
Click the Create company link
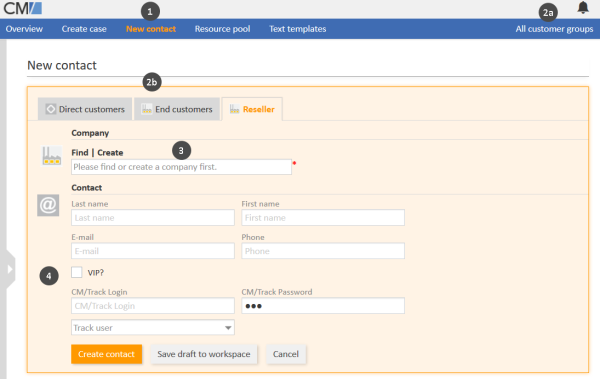tap(110, 152)
